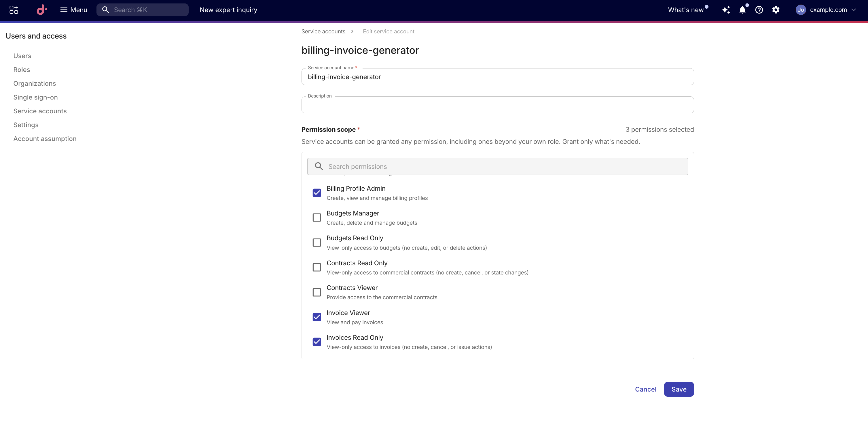
Task: Click Service accounts breadcrumb link
Action: pyautogui.click(x=323, y=31)
